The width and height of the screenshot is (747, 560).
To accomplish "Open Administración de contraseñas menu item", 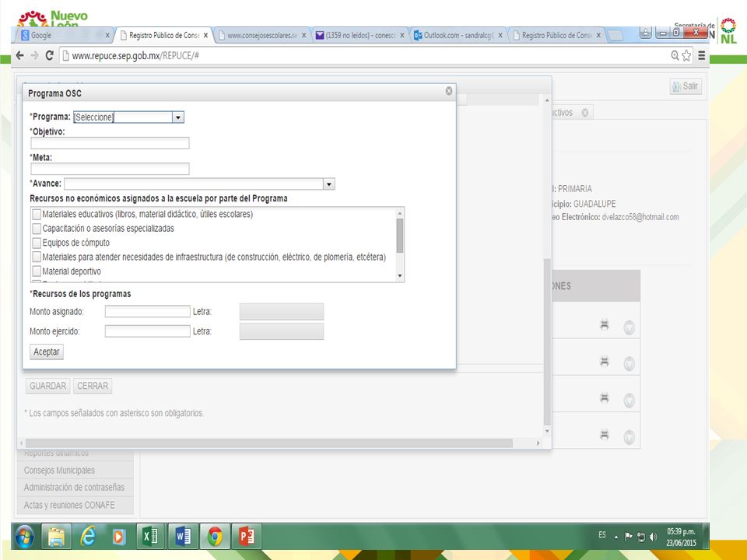I will click(76, 488).
